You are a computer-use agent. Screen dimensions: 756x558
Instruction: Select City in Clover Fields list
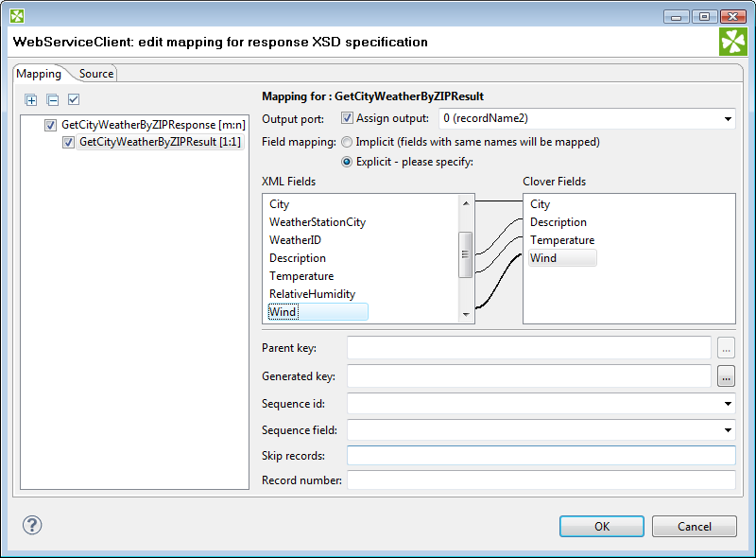(x=540, y=204)
